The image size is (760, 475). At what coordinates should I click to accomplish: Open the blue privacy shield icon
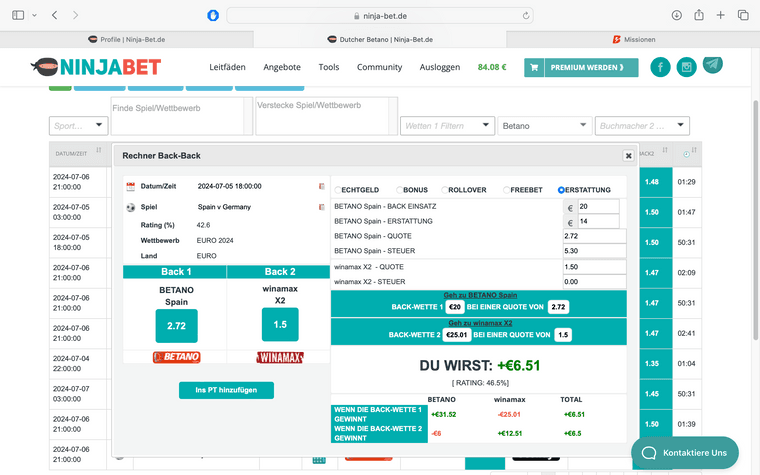[213, 16]
